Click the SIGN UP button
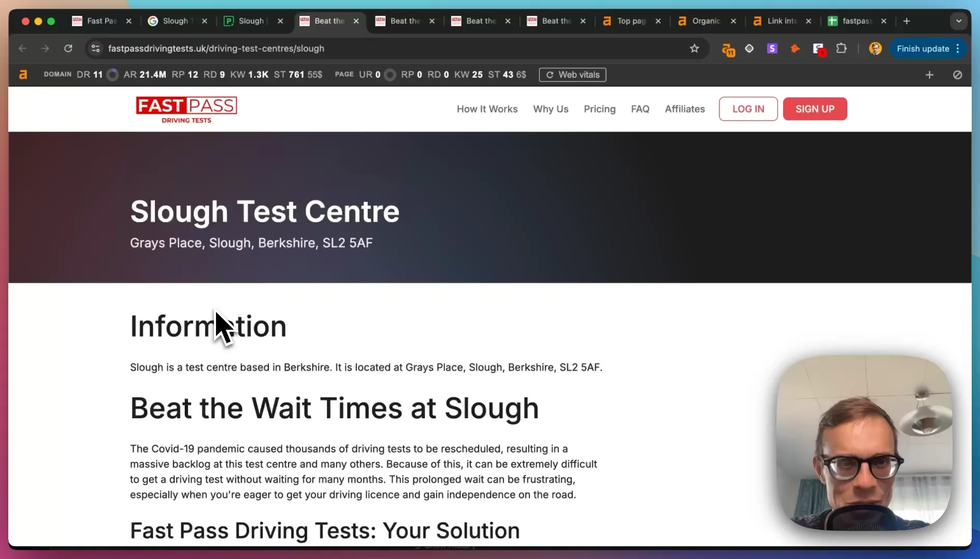 815,109
